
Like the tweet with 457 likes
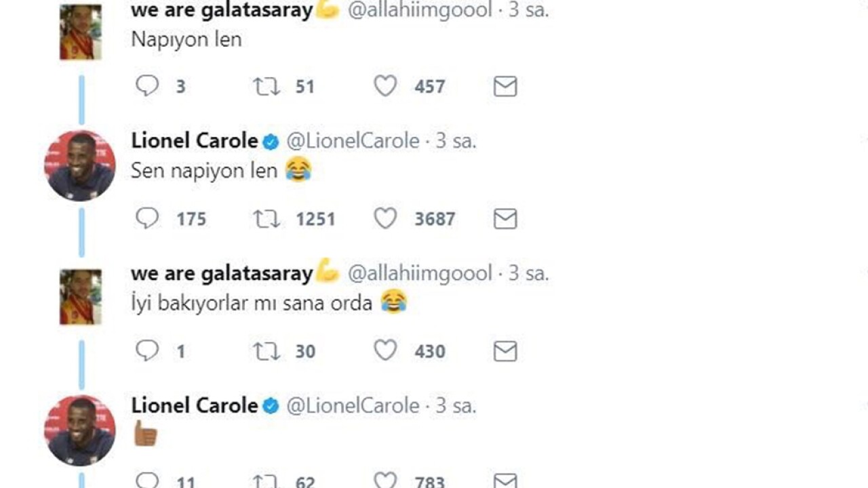tap(385, 86)
